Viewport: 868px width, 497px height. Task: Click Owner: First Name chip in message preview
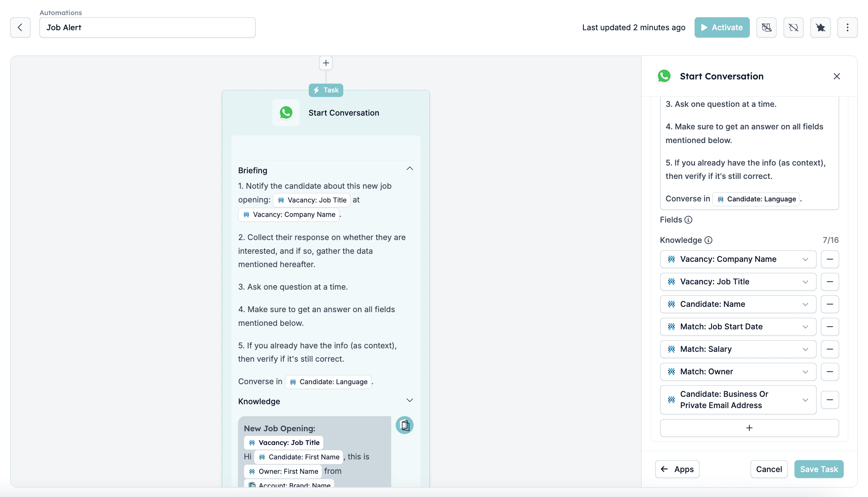[283, 471]
